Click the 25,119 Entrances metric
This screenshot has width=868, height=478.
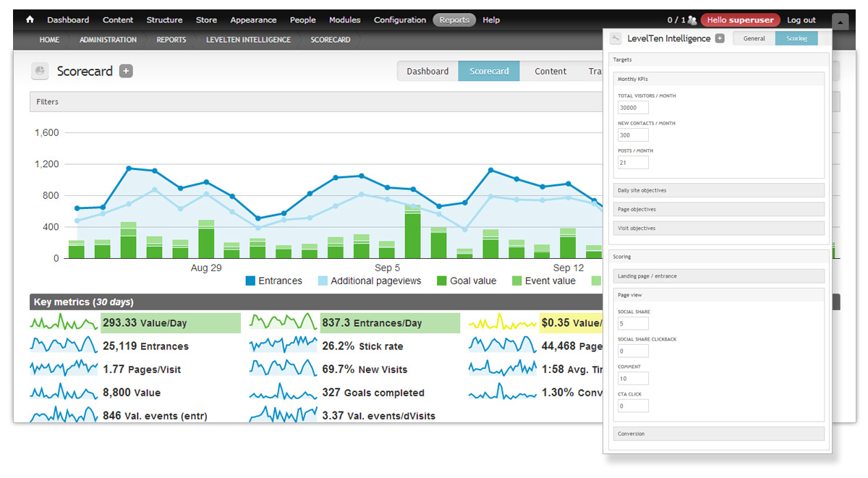pos(146,346)
